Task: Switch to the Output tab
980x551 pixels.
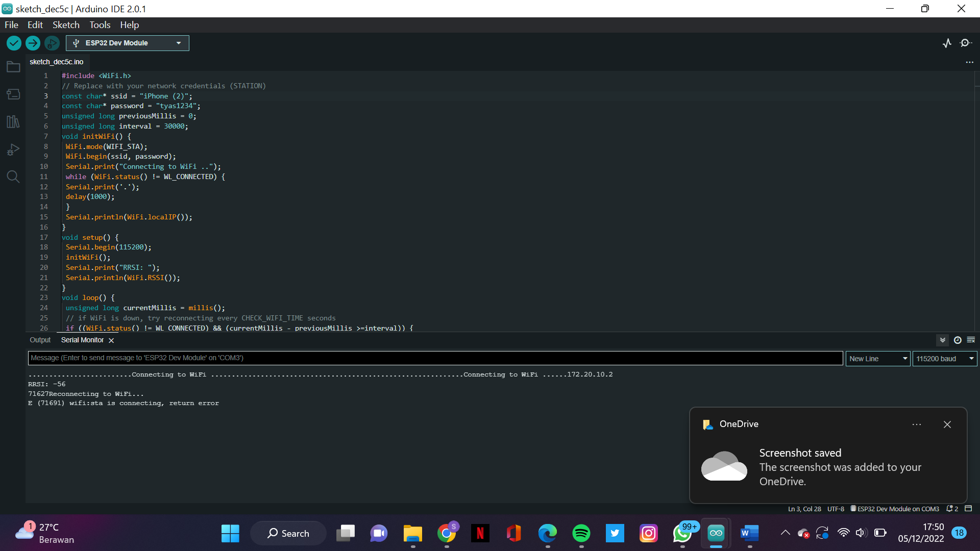Action: click(40, 340)
